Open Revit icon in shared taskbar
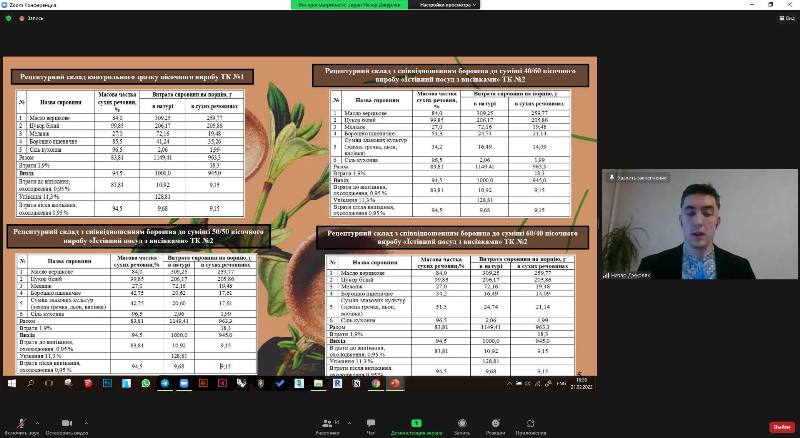The height and width of the screenshot is (438, 800). click(x=337, y=383)
